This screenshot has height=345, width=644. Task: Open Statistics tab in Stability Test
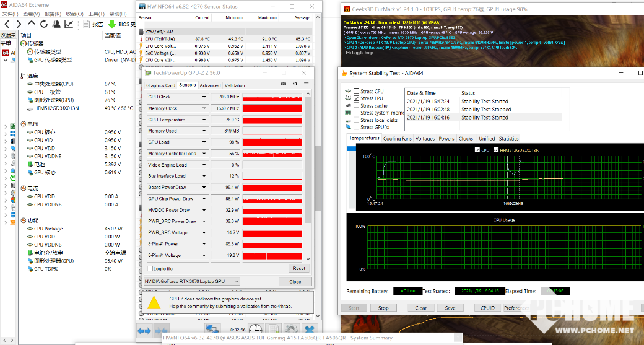point(508,139)
